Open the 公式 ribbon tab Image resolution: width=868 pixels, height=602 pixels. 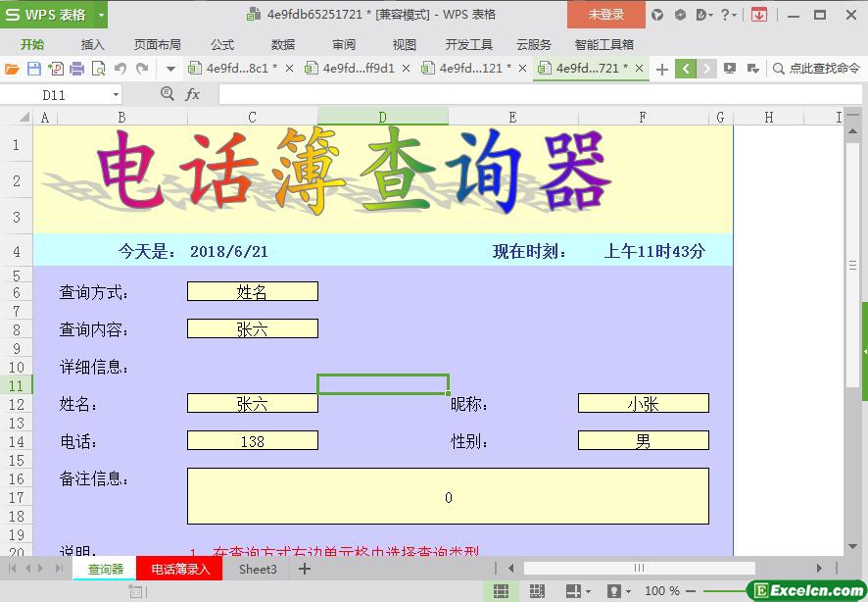coord(222,44)
